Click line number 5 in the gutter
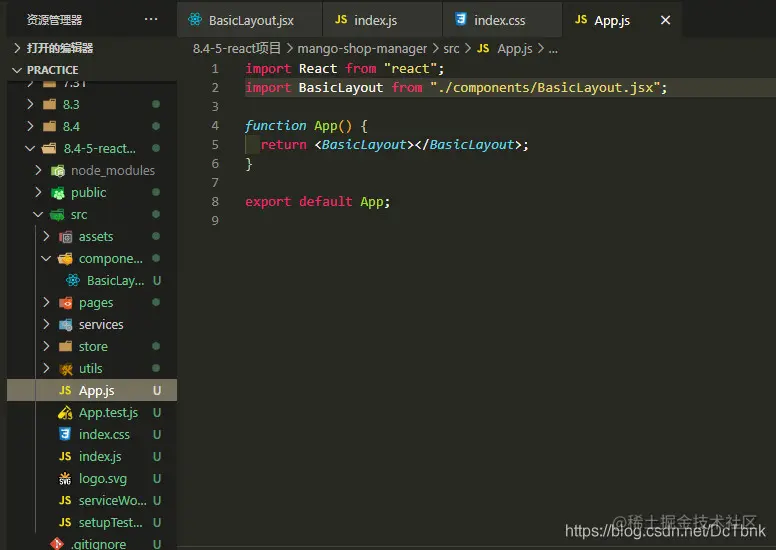776x550 pixels. coord(215,145)
